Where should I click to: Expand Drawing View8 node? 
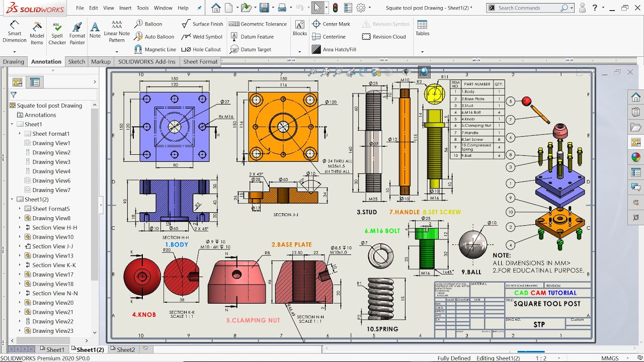(x=20, y=218)
